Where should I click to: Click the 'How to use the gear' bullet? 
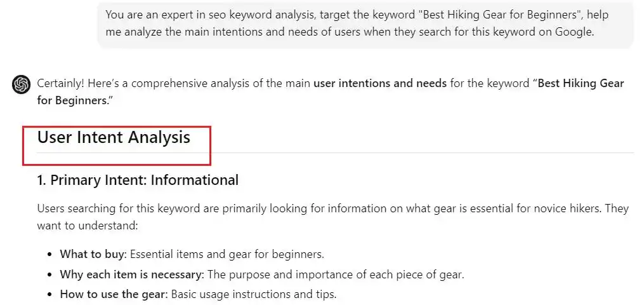114,294
